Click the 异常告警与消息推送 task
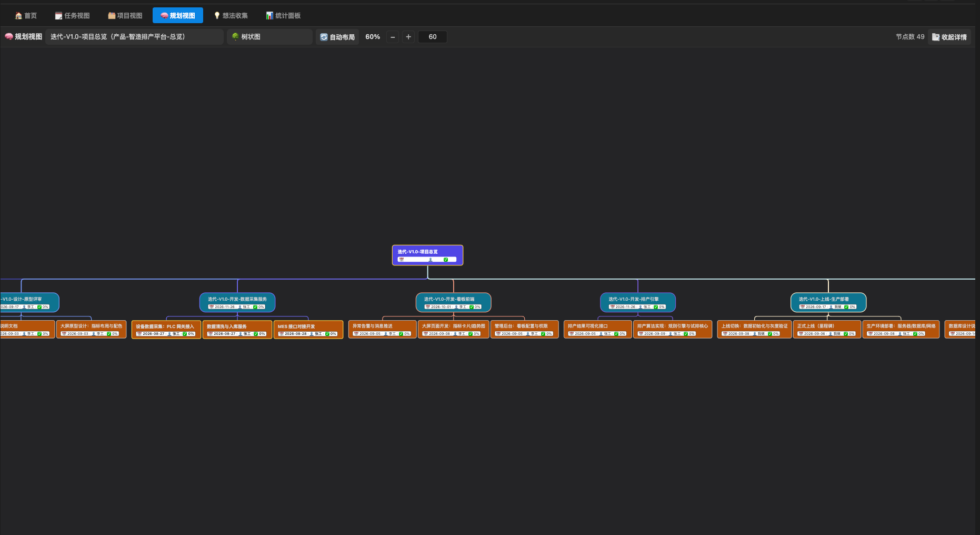The width and height of the screenshot is (980, 535). pos(383,330)
